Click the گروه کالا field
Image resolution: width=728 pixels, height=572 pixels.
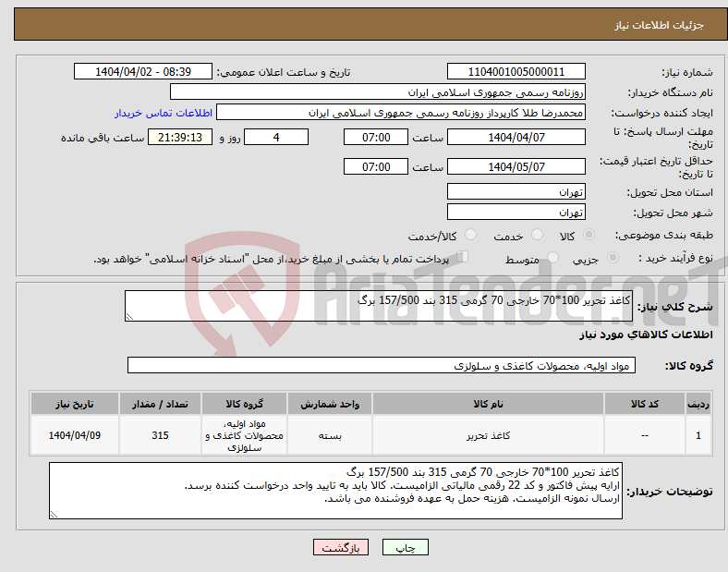click(x=382, y=365)
